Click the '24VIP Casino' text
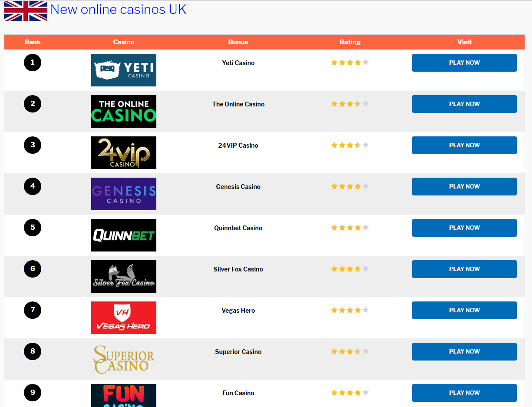The width and height of the screenshot is (532, 407). [238, 146]
